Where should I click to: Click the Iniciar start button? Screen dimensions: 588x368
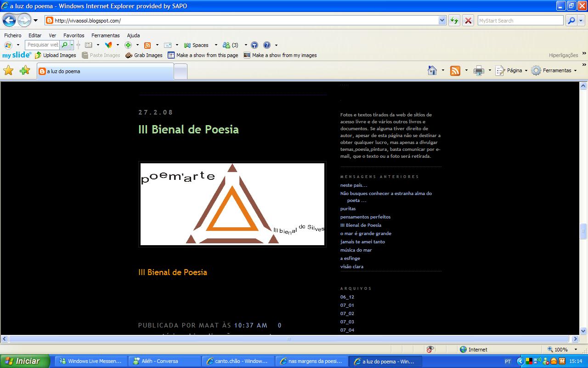25,361
